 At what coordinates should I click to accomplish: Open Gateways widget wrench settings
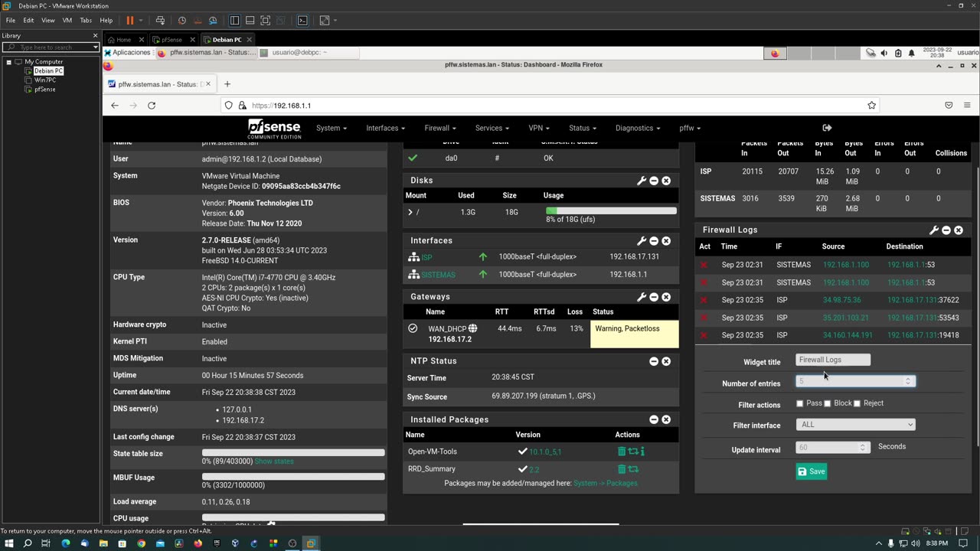(642, 297)
